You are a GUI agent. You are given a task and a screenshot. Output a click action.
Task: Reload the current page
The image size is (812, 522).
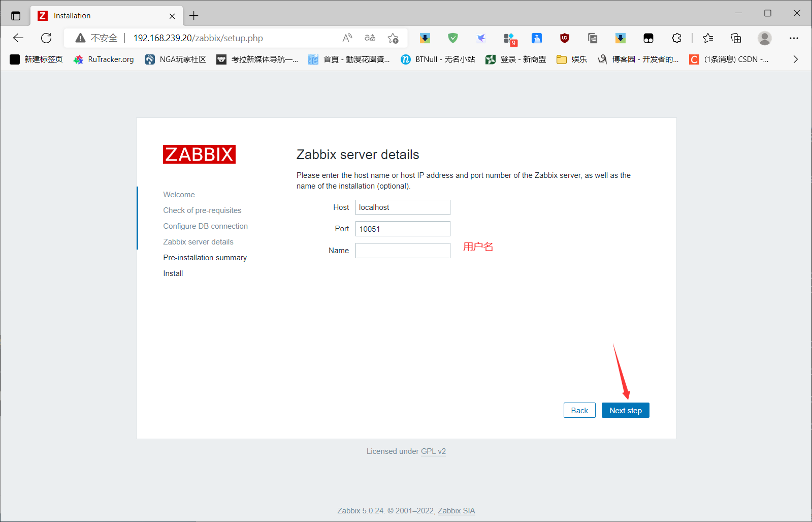46,38
